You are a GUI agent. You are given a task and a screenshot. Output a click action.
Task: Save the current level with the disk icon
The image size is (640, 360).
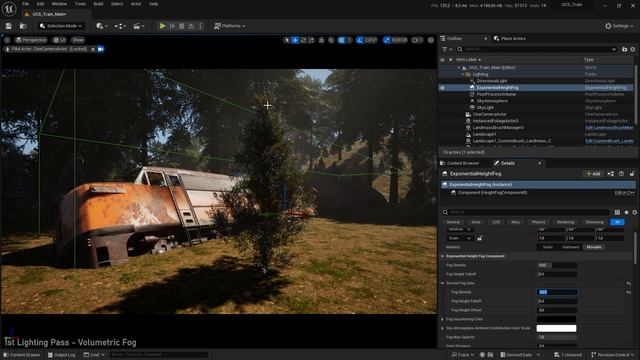[x=9, y=26]
